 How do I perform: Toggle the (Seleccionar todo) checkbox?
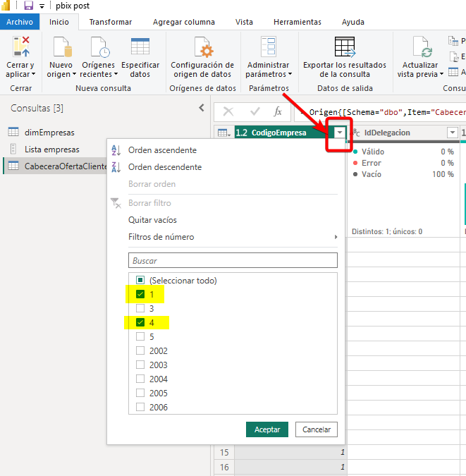pos(140,280)
